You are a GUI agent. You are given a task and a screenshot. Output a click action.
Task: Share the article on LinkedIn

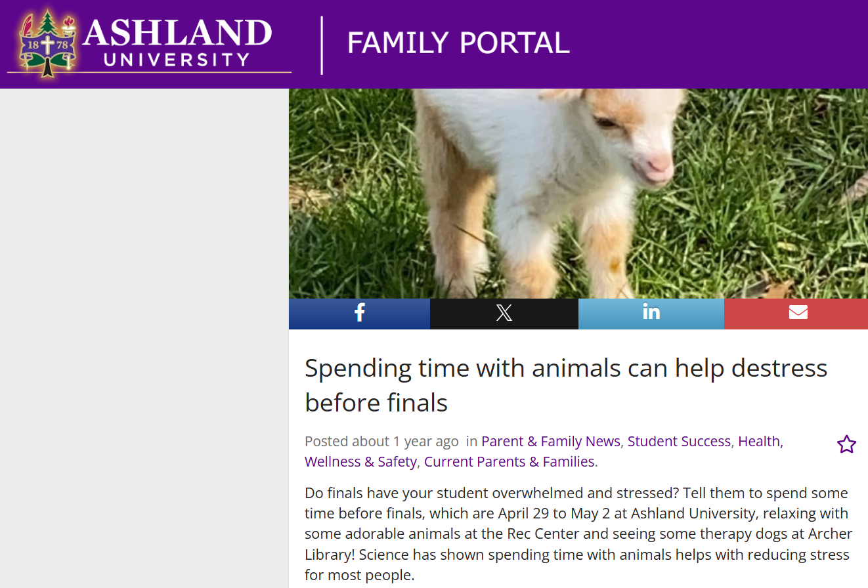pyautogui.click(x=651, y=314)
